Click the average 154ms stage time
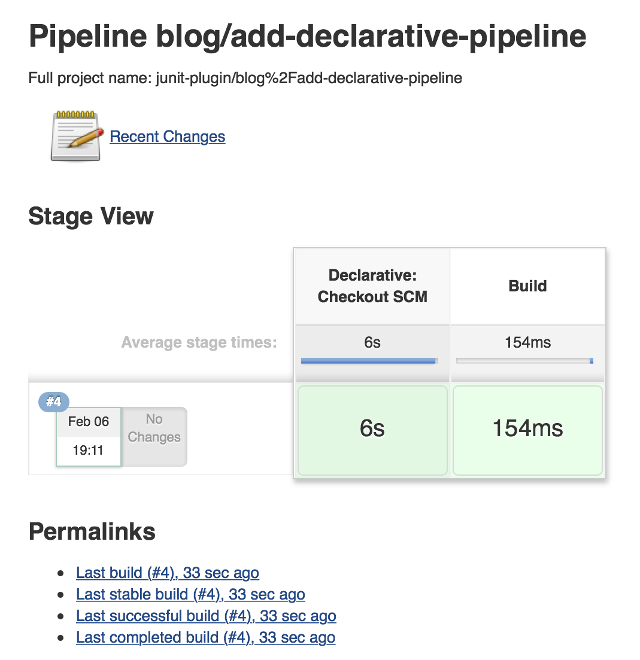This screenshot has height=660, width=640. pyautogui.click(x=527, y=342)
